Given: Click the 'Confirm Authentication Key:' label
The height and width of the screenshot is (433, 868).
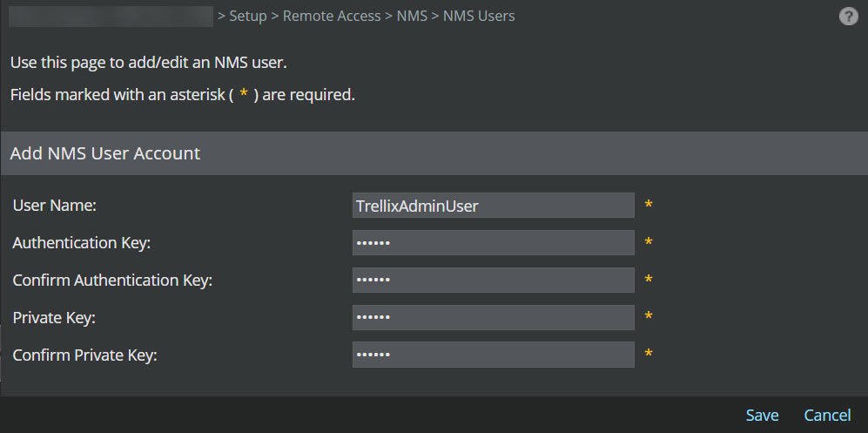Looking at the screenshot, I should click(x=112, y=281).
